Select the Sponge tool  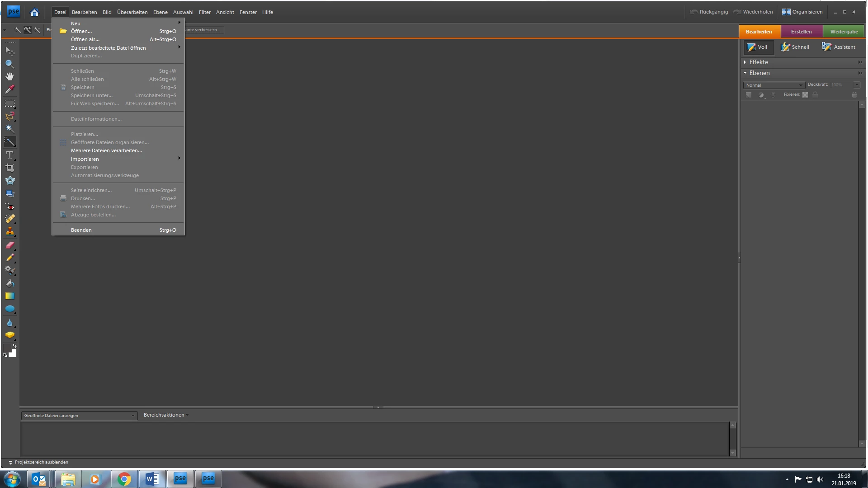coord(9,335)
